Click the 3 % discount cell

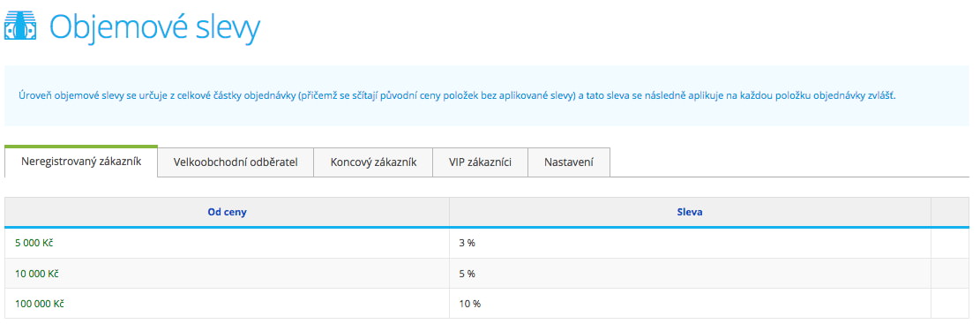tap(690, 243)
